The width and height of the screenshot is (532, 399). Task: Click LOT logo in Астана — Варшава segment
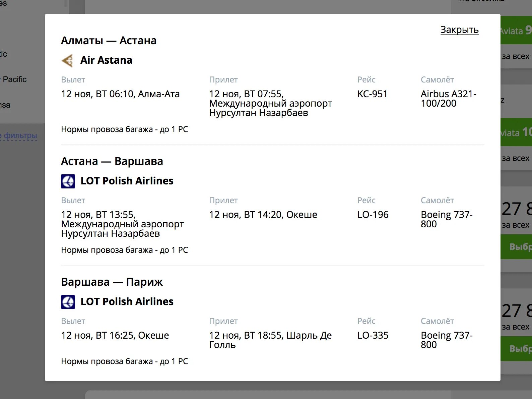(x=68, y=181)
